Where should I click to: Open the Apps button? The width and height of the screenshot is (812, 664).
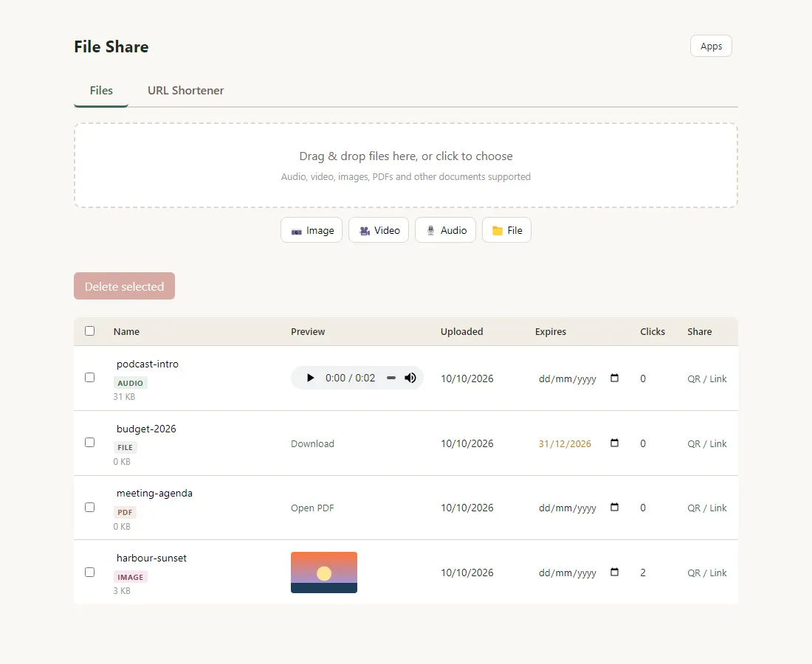pos(711,46)
